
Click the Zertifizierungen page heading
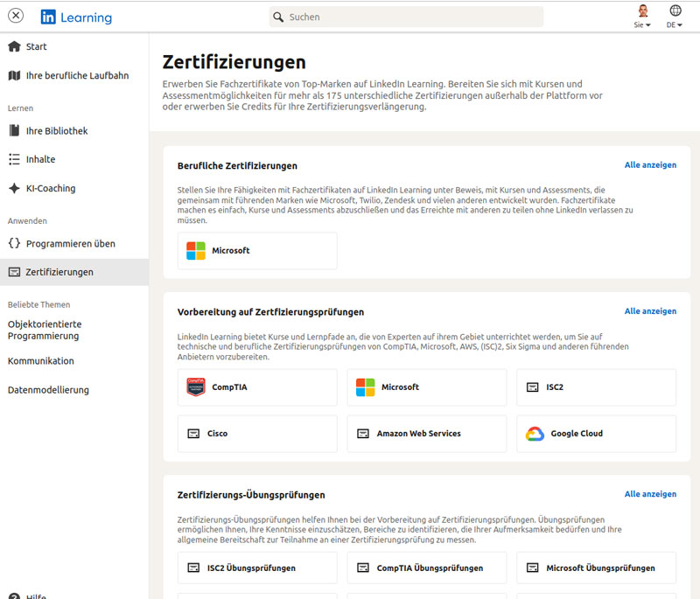[234, 62]
